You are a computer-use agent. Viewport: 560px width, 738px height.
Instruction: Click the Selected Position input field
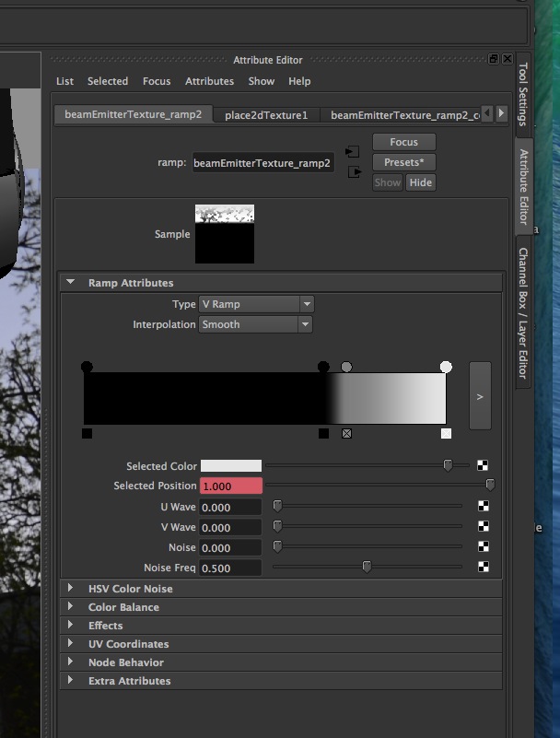pos(231,486)
